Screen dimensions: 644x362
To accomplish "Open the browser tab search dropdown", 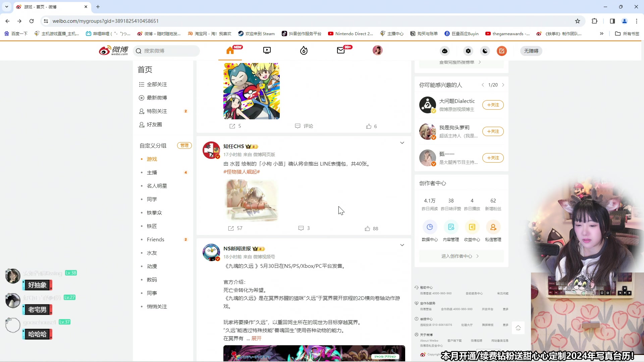I will pos(6,7).
